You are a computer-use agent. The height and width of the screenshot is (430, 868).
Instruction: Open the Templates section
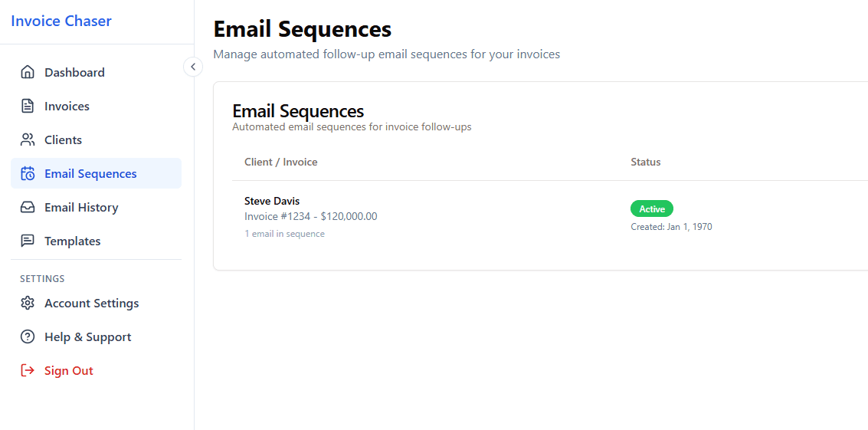point(72,241)
